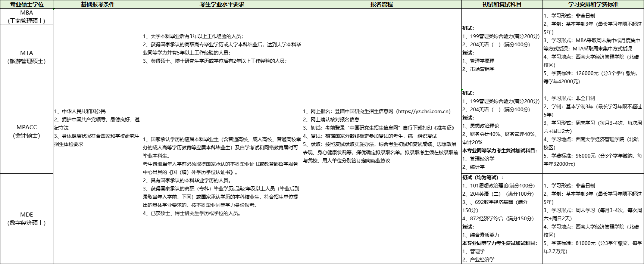This screenshot has height=264, width=644.
Task: Select the MBA (工商管理硕士) cell
Action: (26, 17)
